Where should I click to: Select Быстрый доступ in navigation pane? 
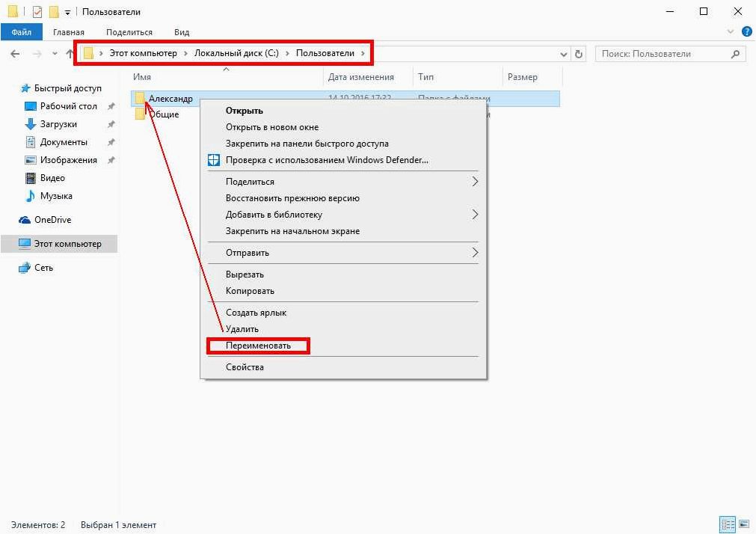click(x=67, y=88)
